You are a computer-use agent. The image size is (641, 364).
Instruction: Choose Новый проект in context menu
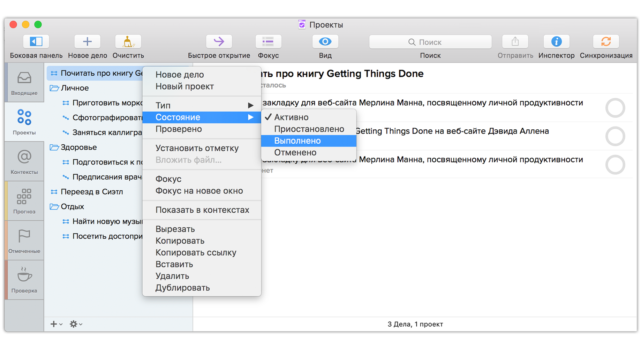pos(202,86)
